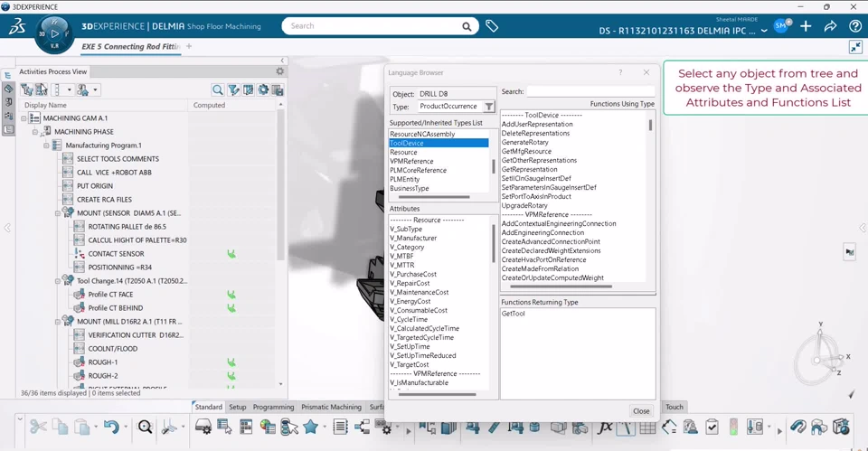The image size is (868, 451).
Task: Select GetTool in Functions Returning Type
Action: [x=514, y=314]
